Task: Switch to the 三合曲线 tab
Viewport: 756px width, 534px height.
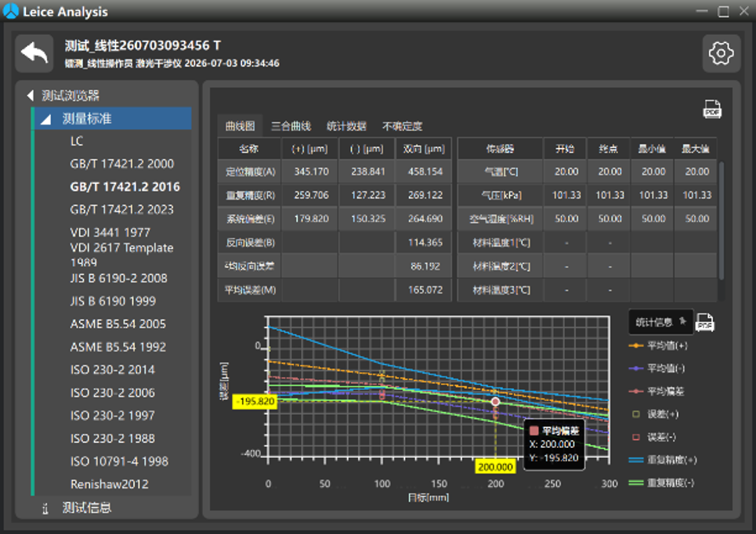Action: 291,126
